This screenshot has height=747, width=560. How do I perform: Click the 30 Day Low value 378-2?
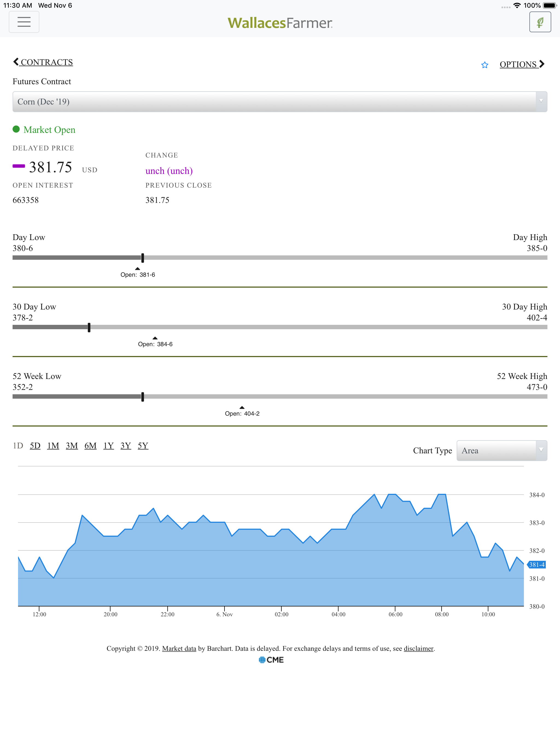point(23,318)
